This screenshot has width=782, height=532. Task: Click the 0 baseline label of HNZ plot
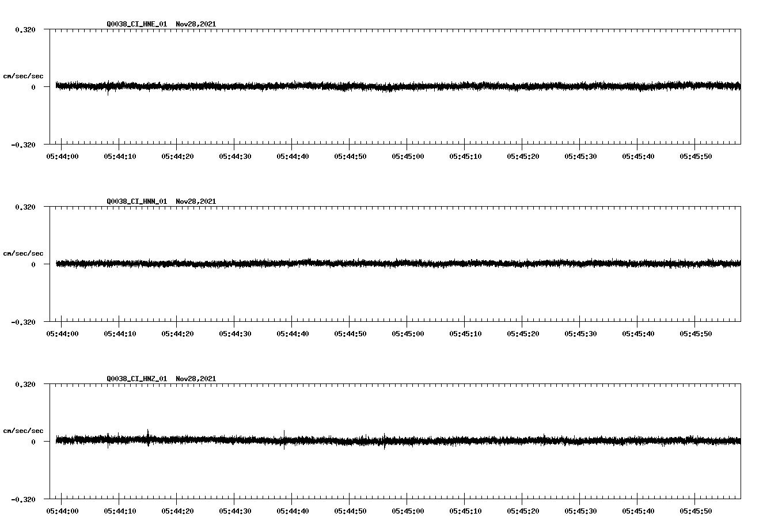pyautogui.click(x=33, y=442)
